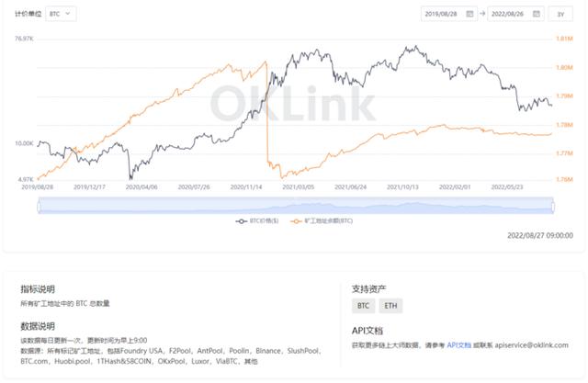Click the 2021/03/05 x-axis date marker
588x383 pixels.
pyautogui.click(x=298, y=186)
